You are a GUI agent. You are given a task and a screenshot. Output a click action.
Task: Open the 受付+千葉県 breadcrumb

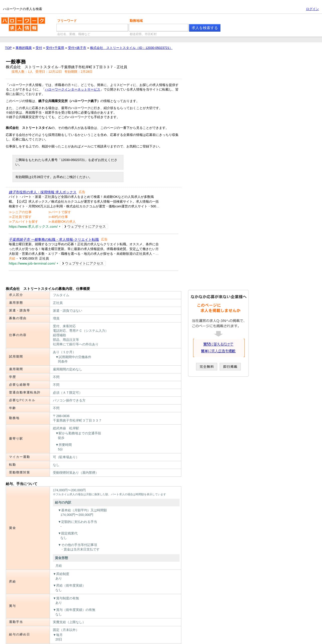[55, 48]
